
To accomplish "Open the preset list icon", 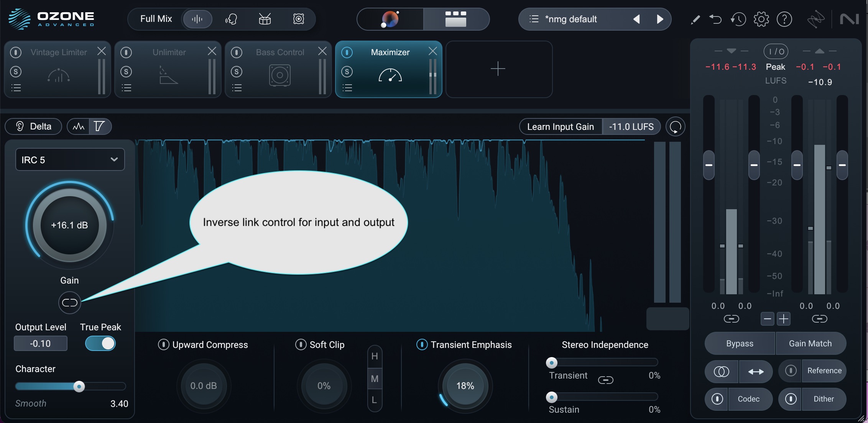I will pyautogui.click(x=534, y=19).
